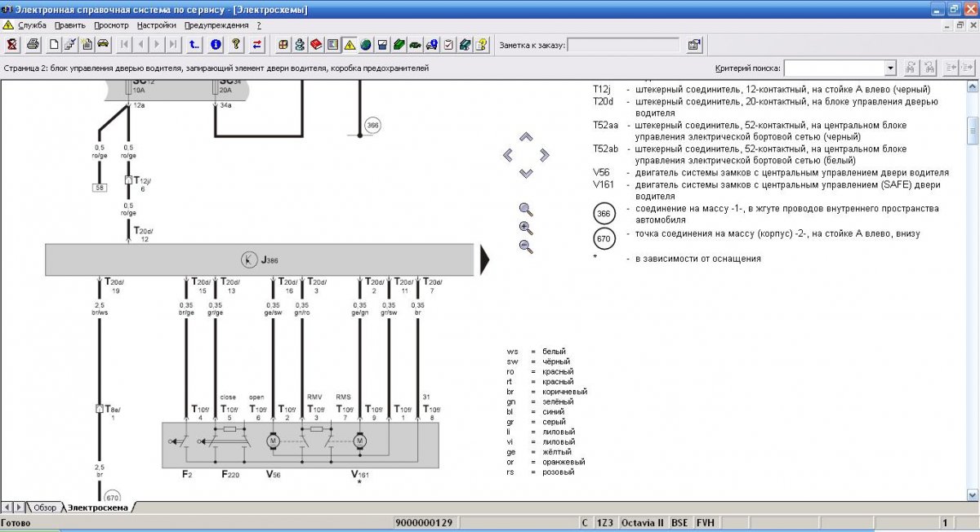Click the Заметка к заказу text field
The height and width of the screenshot is (532, 980).
622,45
